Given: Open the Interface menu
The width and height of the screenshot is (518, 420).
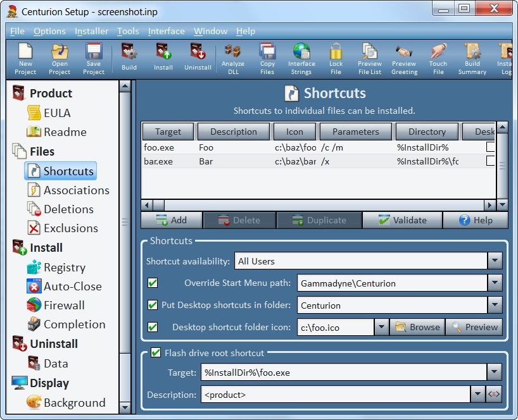Looking at the screenshot, I should [166, 31].
